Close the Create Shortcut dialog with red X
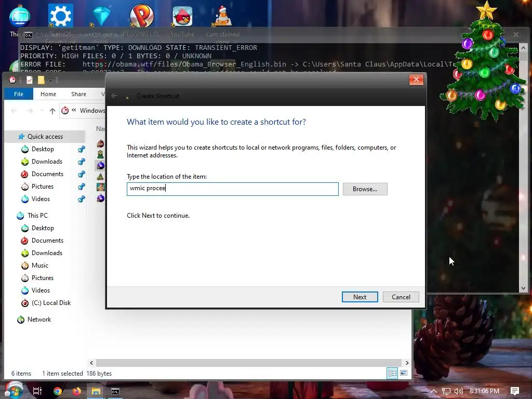This screenshot has width=532, height=399. 416,79
